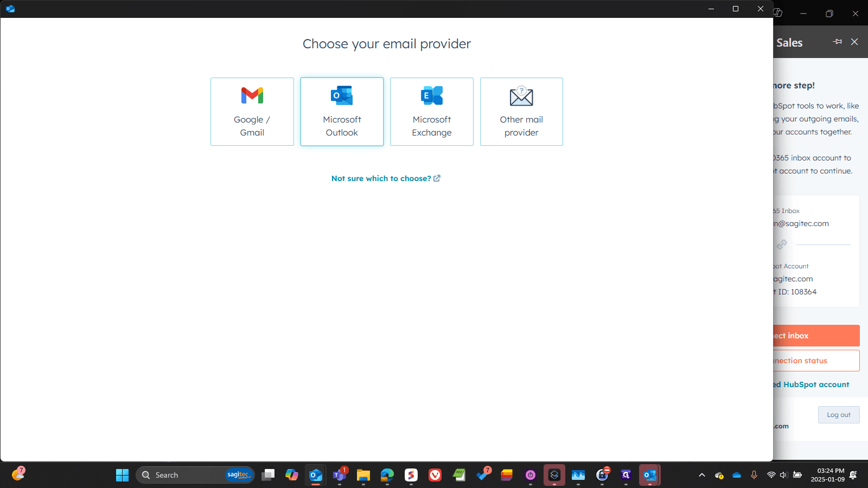Show hidden system tray icons
The width and height of the screenshot is (868, 488).
click(x=702, y=475)
